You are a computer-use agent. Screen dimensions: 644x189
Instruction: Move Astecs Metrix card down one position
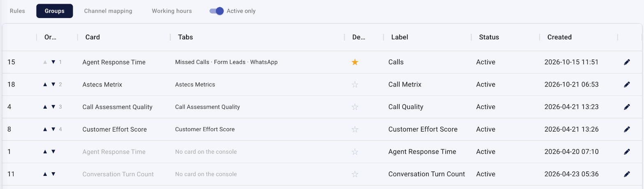pos(53,84)
